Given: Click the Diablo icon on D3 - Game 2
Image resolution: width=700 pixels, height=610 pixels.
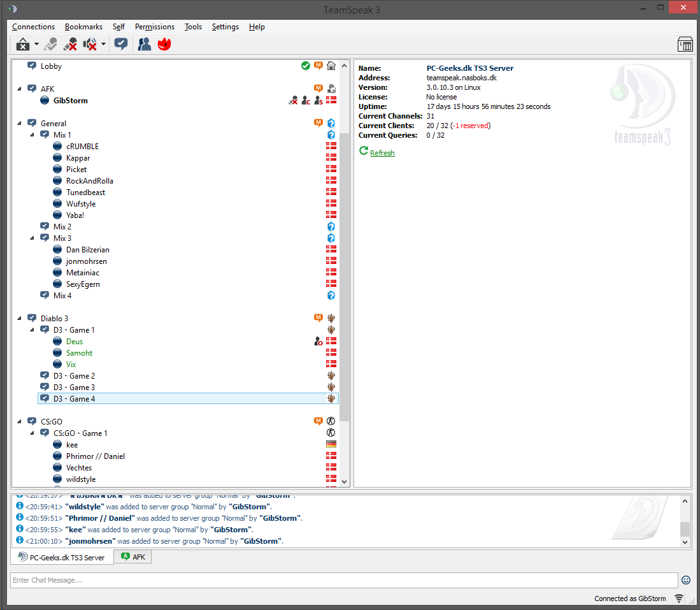Looking at the screenshot, I should coord(331,375).
